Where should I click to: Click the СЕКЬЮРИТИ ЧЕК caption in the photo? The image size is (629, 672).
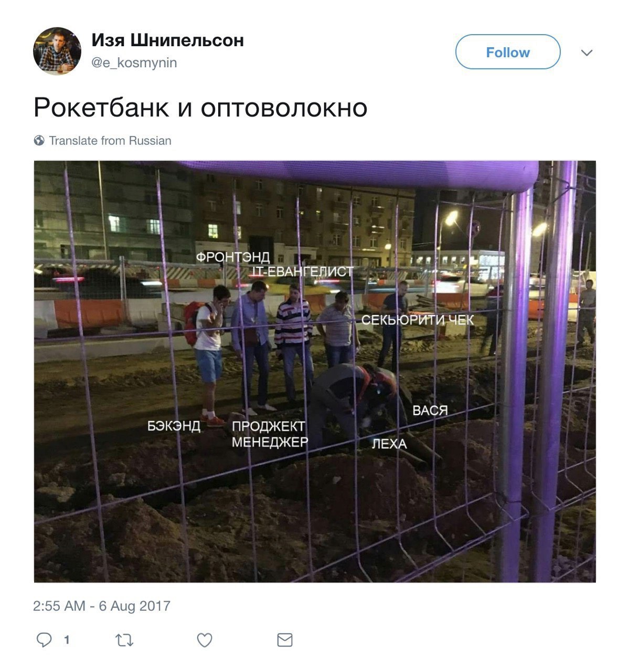(418, 320)
